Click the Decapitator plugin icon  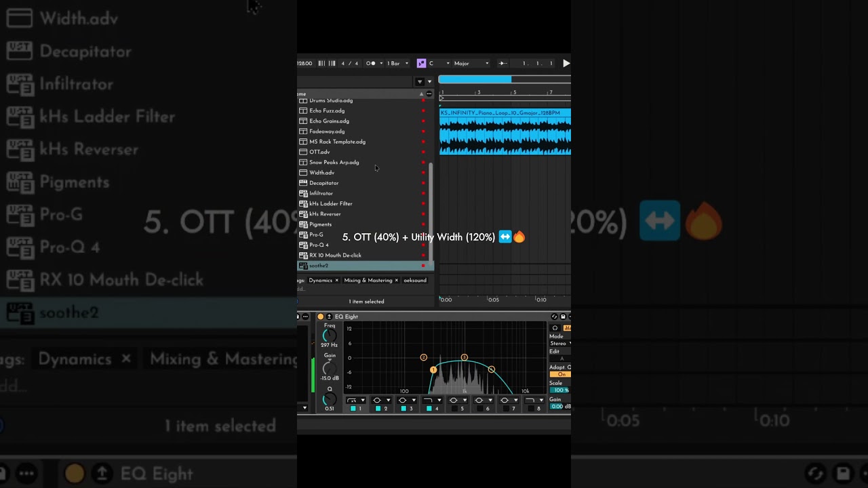tap(303, 183)
